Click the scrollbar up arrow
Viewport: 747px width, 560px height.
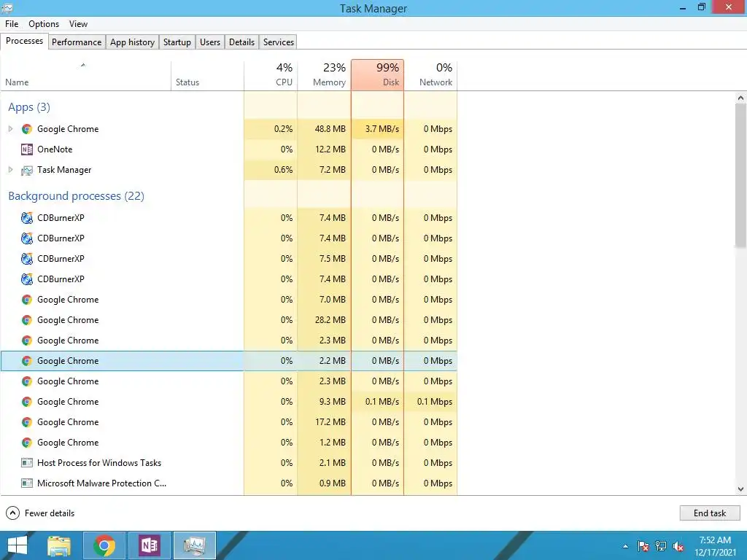[x=740, y=98]
